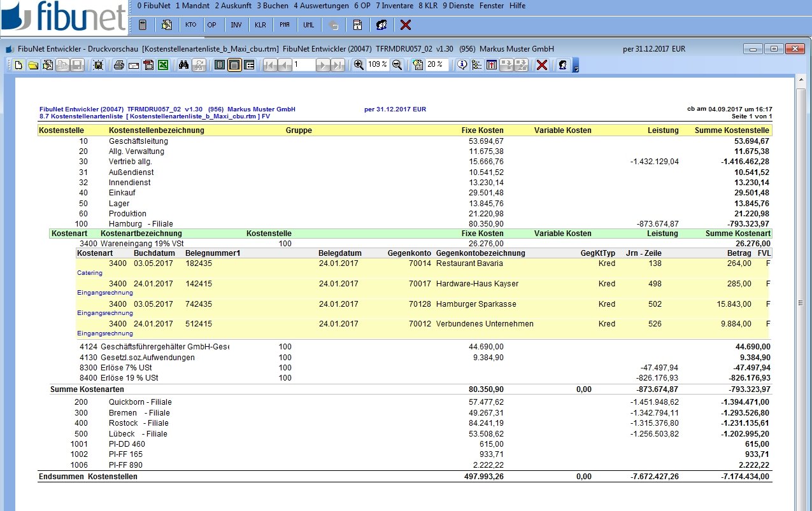
Task: Open the KTO accounts toolbar button
Action: point(190,25)
